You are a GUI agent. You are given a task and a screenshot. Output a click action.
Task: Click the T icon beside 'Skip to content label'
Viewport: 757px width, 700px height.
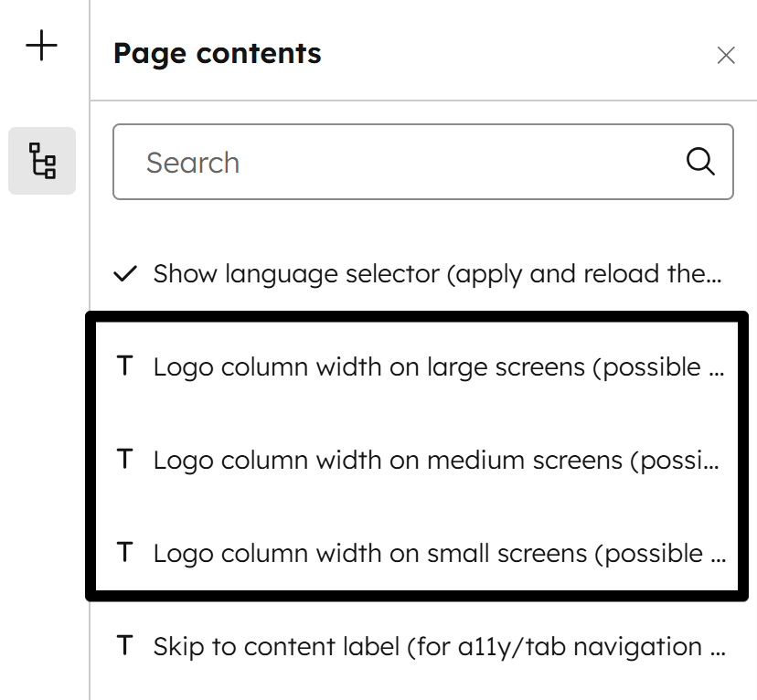coord(124,646)
